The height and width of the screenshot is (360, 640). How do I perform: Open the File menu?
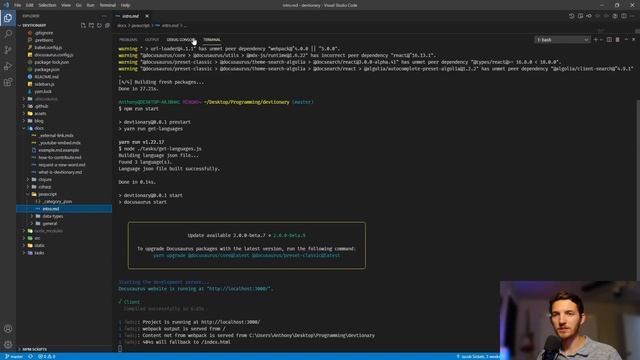(x=18, y=5)
